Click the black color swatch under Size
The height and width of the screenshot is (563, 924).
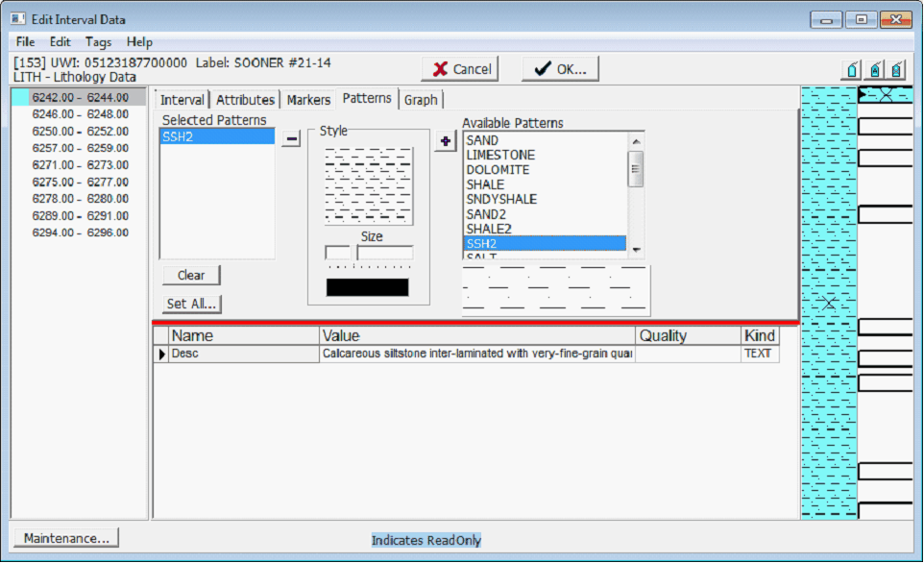[x=367, y=287]
